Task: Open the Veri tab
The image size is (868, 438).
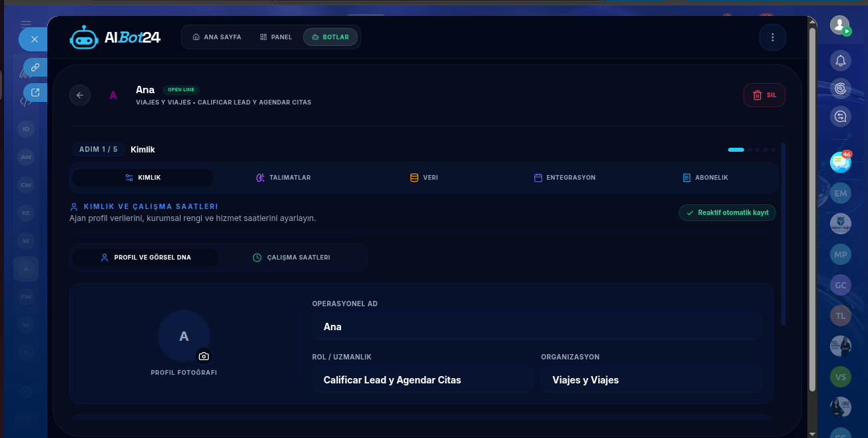Action: pyautogui.click(x=424, y=178)
